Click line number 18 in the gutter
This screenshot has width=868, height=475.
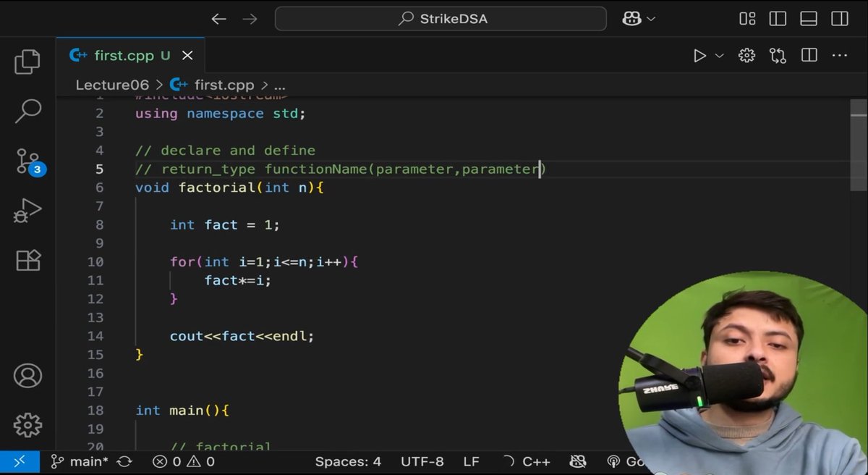[95, 411]
